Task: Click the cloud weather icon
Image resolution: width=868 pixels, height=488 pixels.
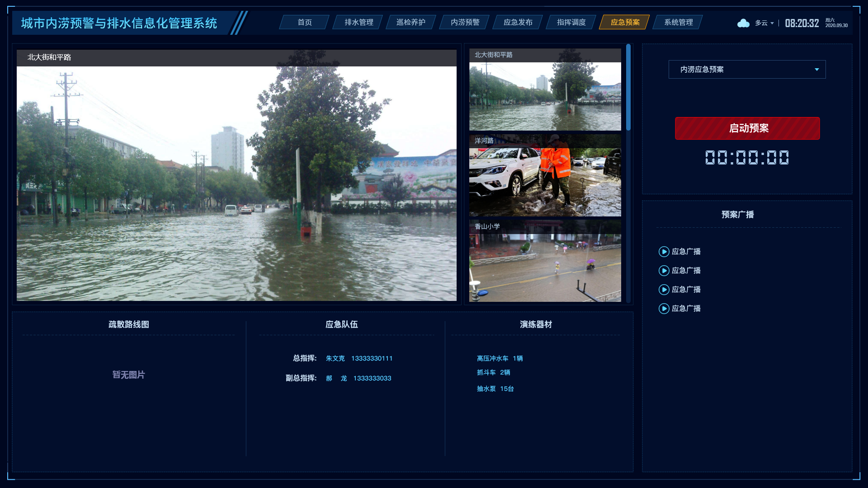Action: (x=743, y=23)
